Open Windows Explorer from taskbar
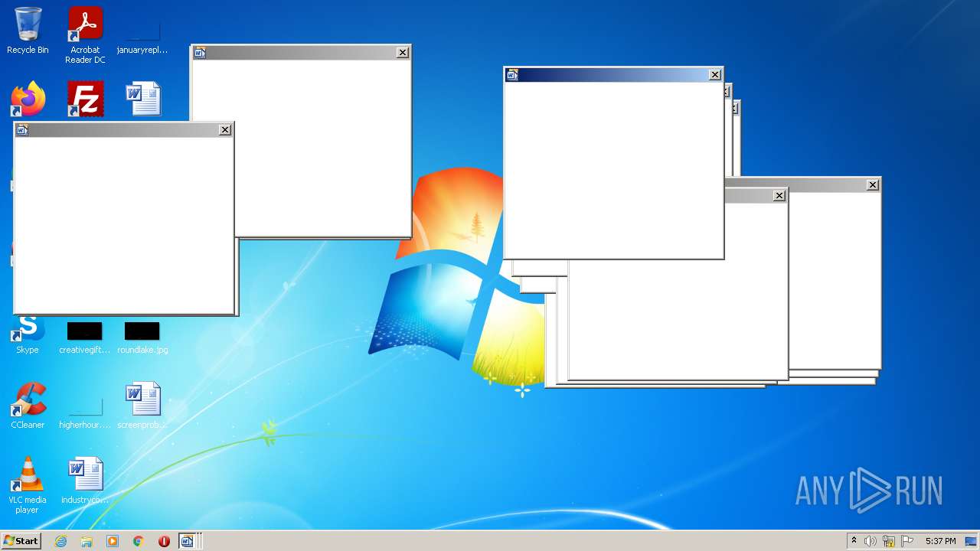The height and width of the screenshot is (551, 980). [87, 541]
